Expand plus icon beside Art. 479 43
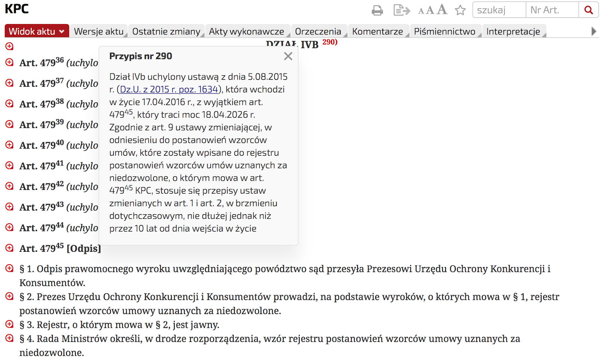 [x=9, y=207]
